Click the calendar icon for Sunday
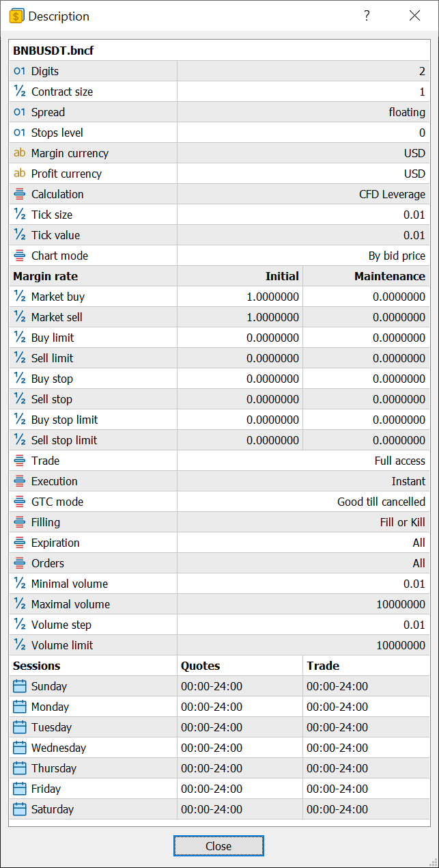This screenshot has width=439, height=868. point(20,686)
